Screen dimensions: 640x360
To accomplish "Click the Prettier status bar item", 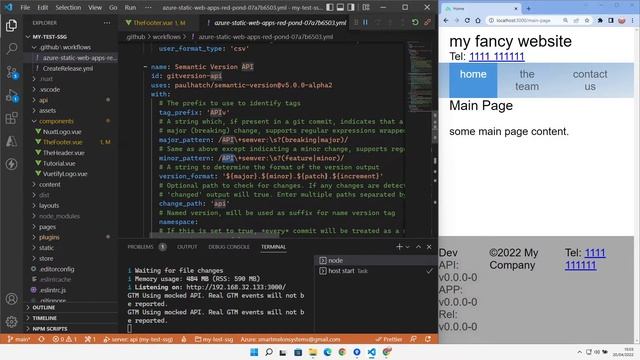I will [x=389, y=339].
